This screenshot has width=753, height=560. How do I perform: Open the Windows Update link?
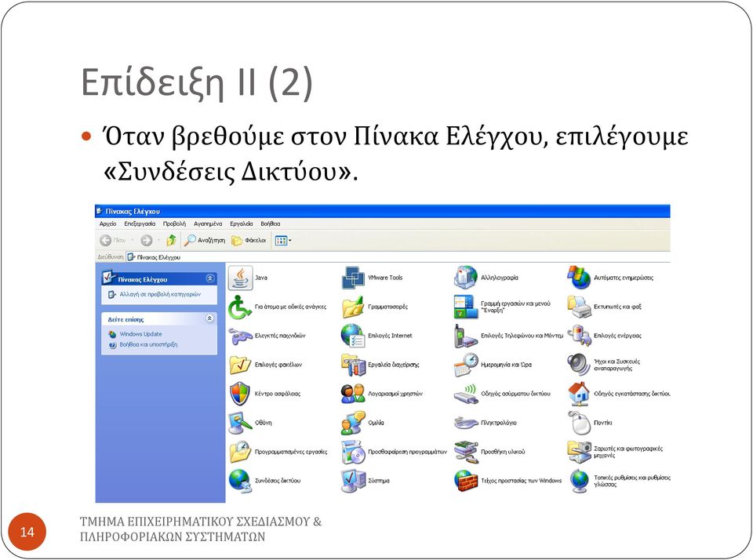pyautogui.click(x=140, y=334)
